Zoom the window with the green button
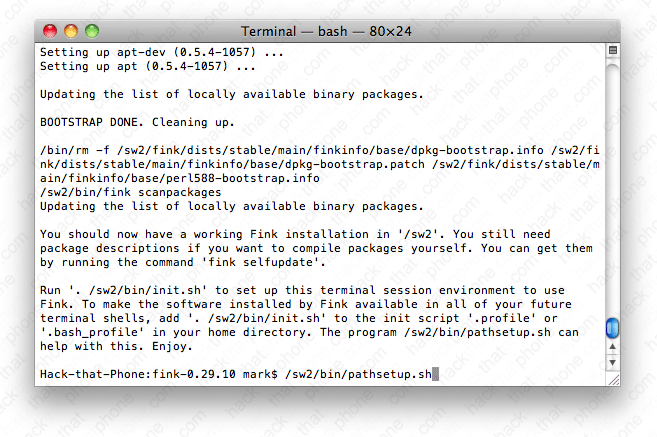Image resolution: width=657 pixels, height=437 pixels. coord(91,32)
